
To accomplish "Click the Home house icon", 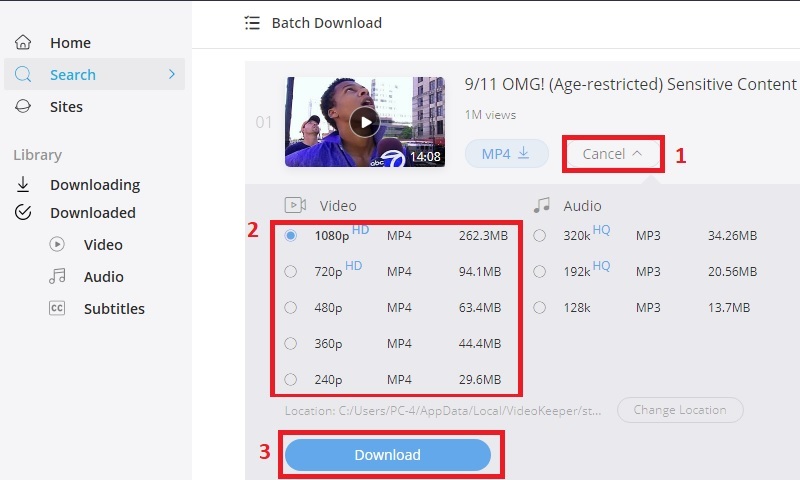I will click(x=23, y=42).
